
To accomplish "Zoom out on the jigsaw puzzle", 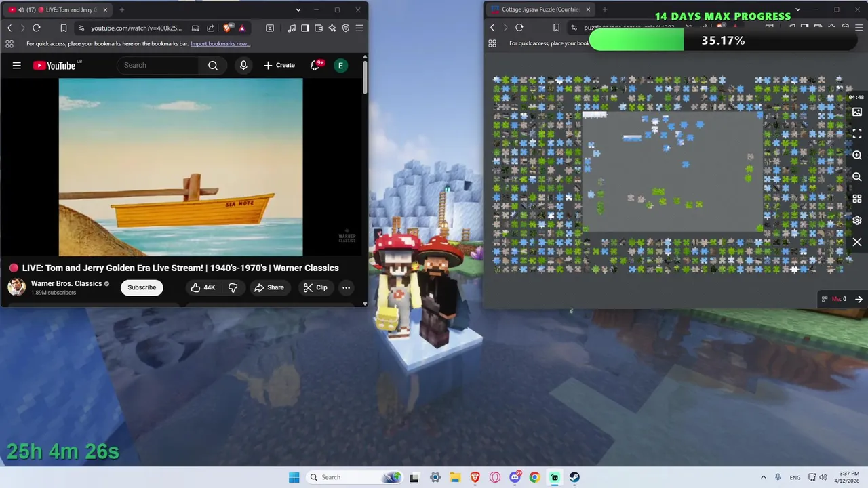I will click(x=857, y=177).
